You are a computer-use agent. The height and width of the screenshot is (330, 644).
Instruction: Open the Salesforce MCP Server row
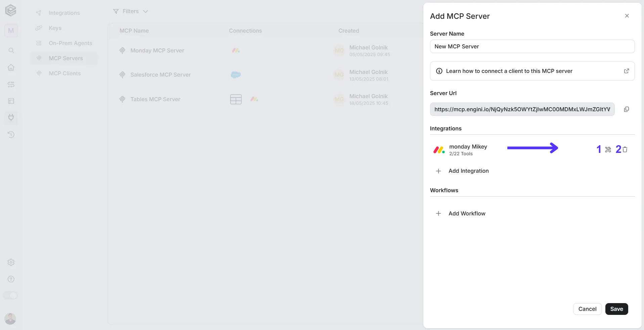click(265, 75)
